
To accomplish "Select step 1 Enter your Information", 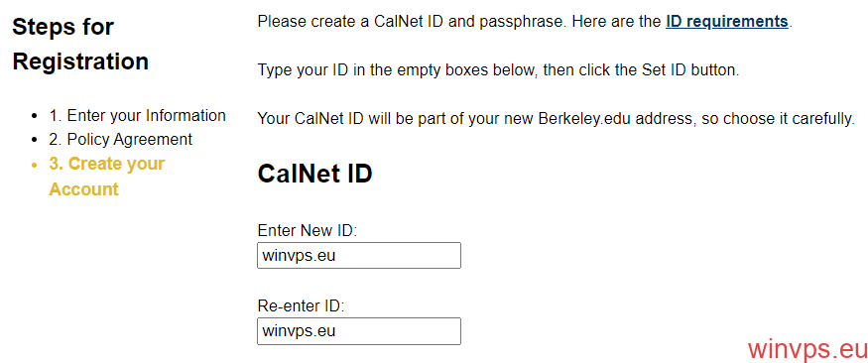I will pyautogui.click(x=137, y=116).
